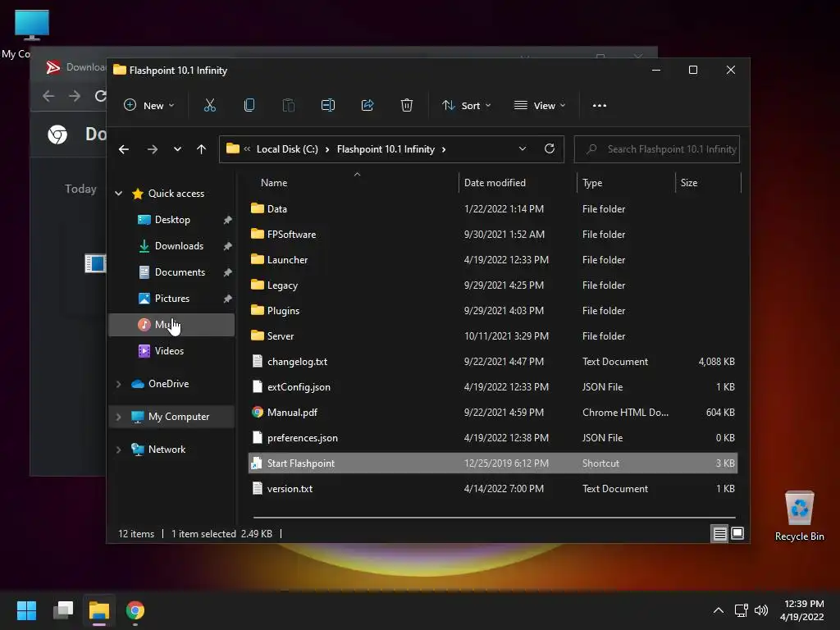Screen dimensions: 840x630
Task: Click the Paste icon in toolbar
Action: click(288, 106)
